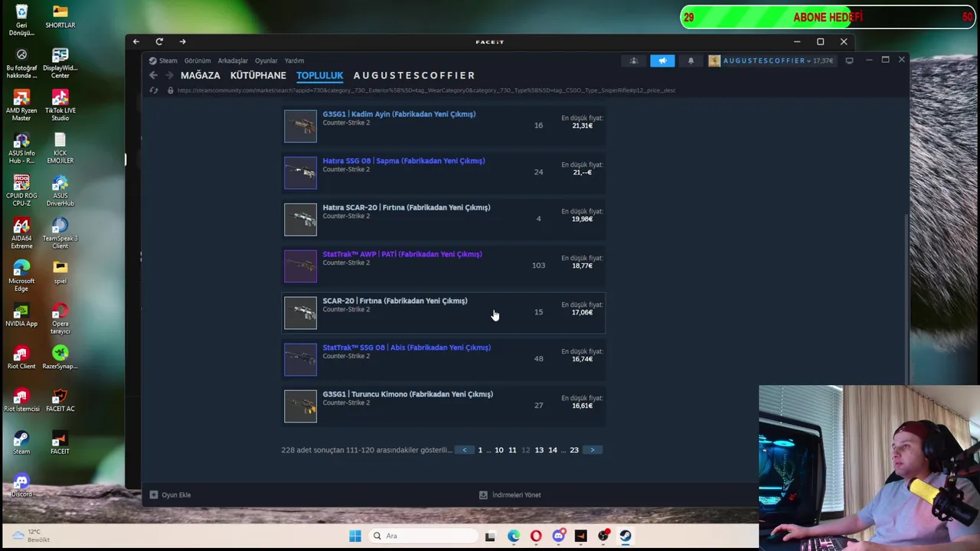Image resolution: width=980 pixels, height=551 pixels.
Task: Go forward with the Steam forward arrow
Action: pyautogui.click(x=170, y=75)
